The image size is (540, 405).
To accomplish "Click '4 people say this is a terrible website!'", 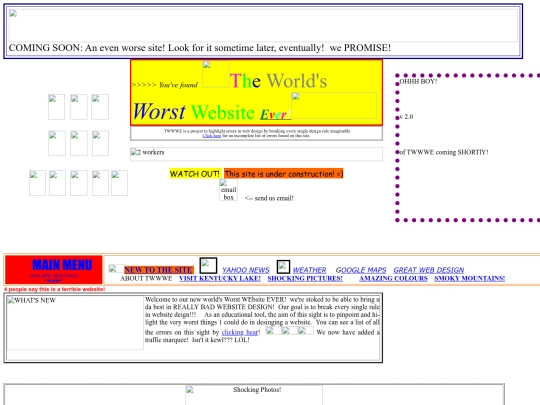I will (x=54, y=289).
